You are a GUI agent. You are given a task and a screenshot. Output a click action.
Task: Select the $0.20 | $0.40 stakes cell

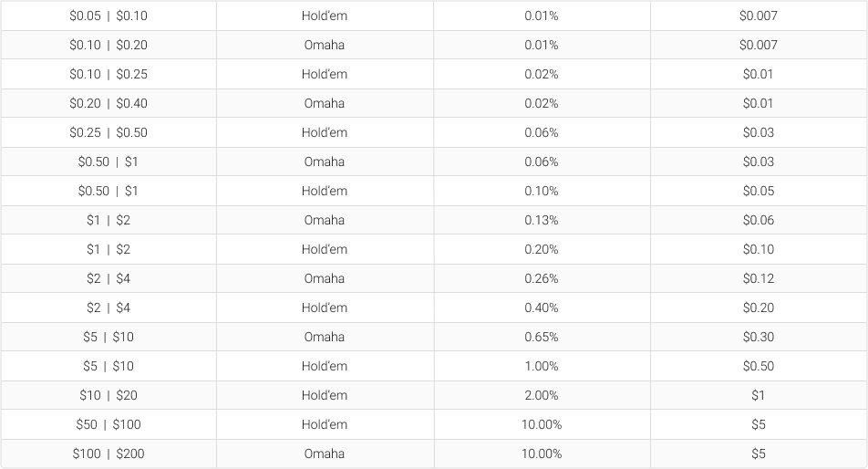pos(108,103)
